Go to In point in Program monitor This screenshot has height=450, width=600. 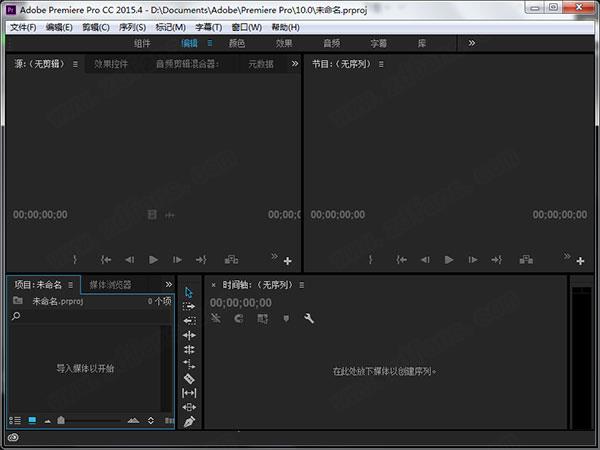click(401, 260)
